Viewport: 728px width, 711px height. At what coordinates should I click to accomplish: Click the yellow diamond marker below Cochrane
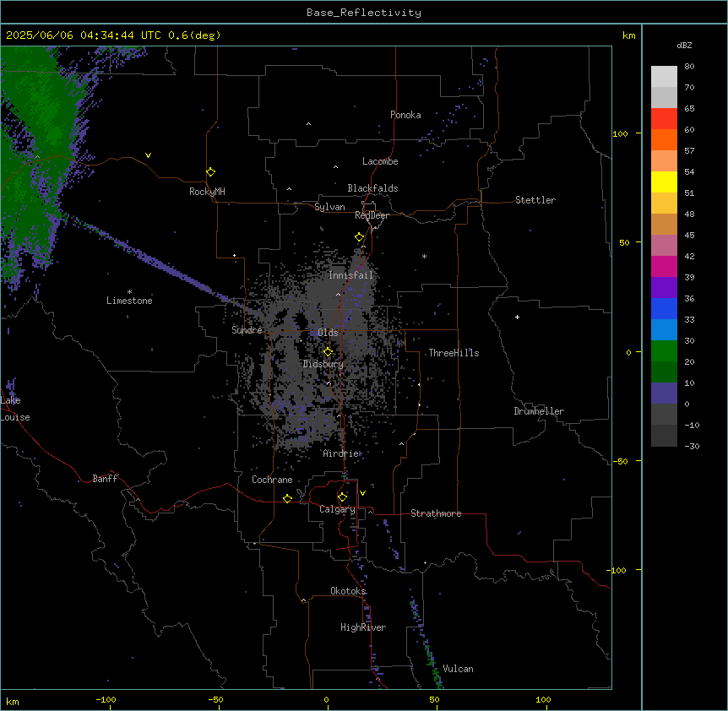tap(287, 498)
